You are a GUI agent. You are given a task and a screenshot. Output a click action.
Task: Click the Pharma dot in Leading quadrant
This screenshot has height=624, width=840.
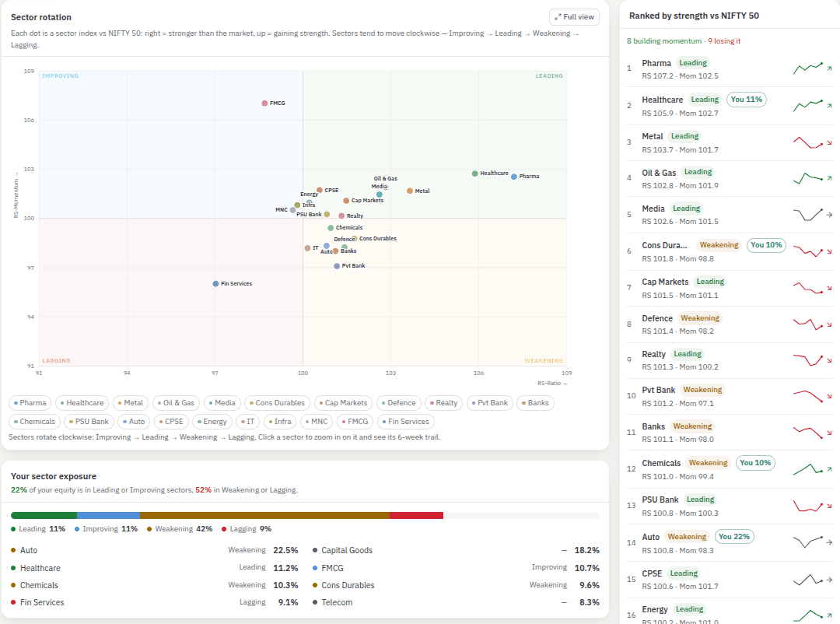(514, 177)
